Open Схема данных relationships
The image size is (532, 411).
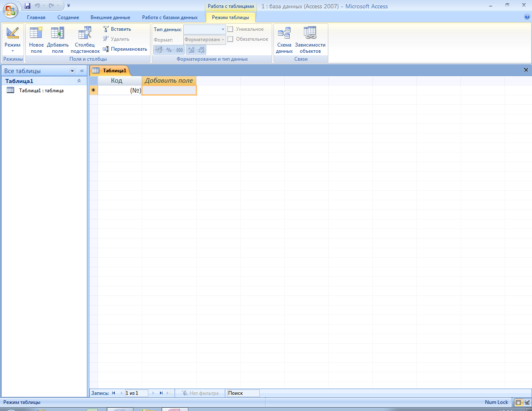coord(284,39)
